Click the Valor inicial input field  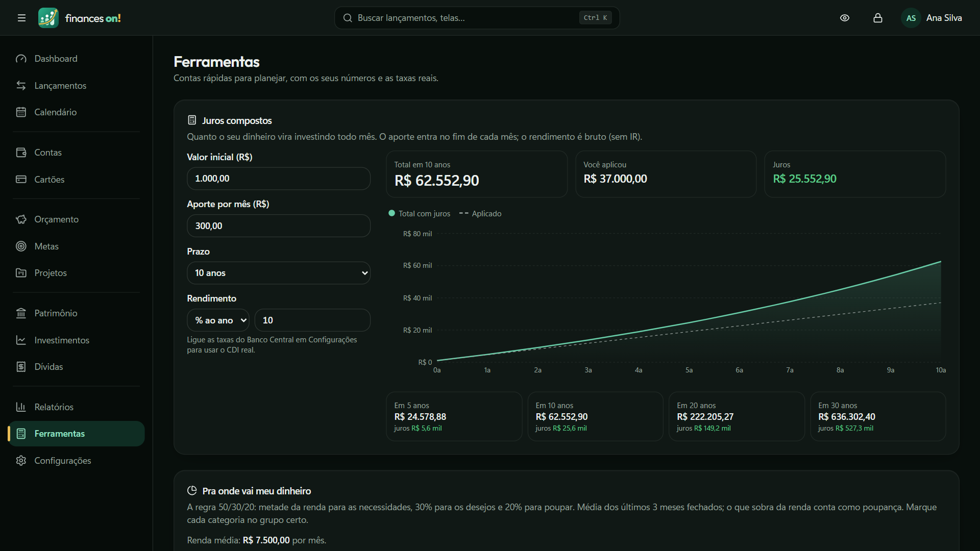coord(279,179)
